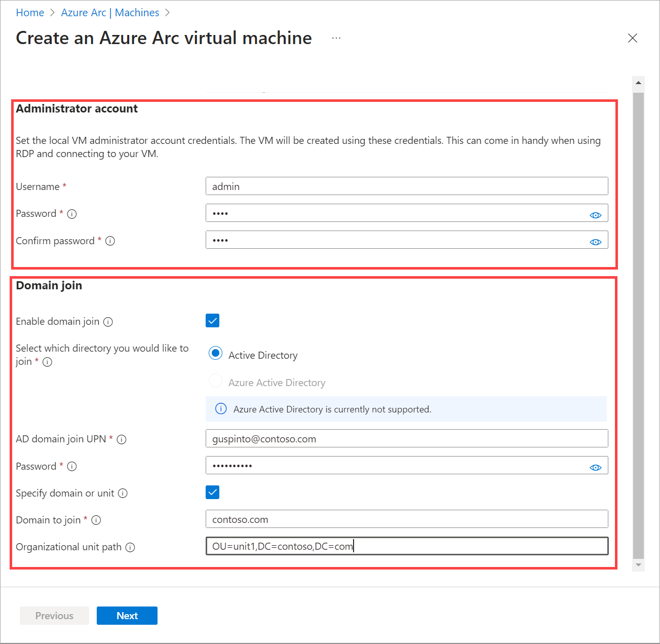The height and width of the screenshot is (644, 660).
Task: Disable the Enable domain join checkbox
Action: [x=212, y=320]
